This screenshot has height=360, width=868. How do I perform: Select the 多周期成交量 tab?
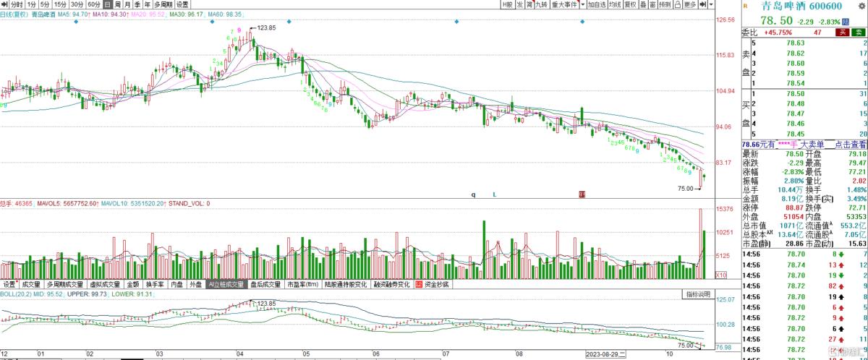click(x=64, y=285)
